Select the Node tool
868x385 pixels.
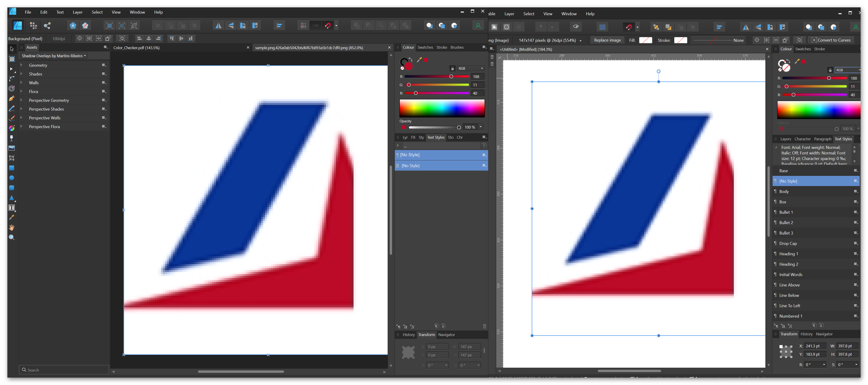click(12, 69)
